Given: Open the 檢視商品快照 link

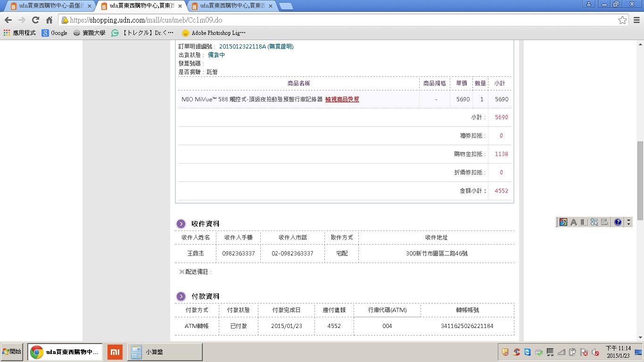Looking at the screenshot, I should pos(342,99).
